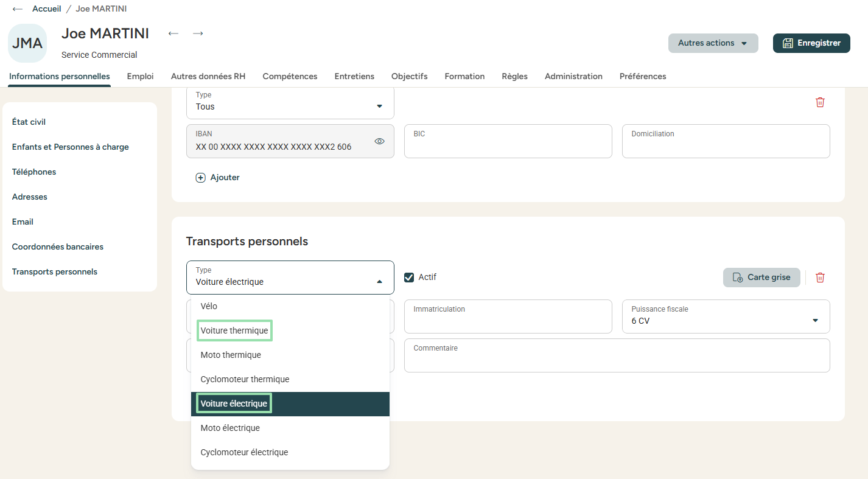This screenshot has height=479, width=868.
Task: Choose Vélo in the transport type list
Action: [x=209, y=306]
